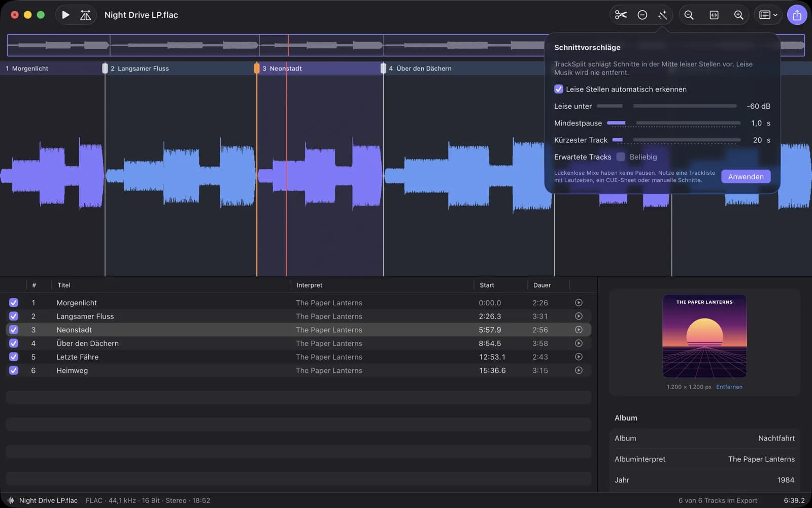Preview track Heimweg with its play icon

pos(579,370)
